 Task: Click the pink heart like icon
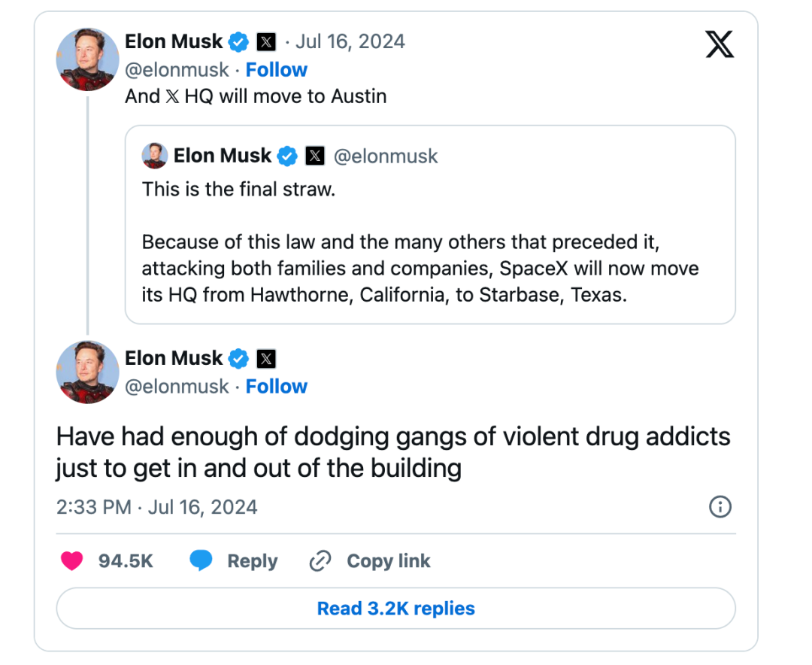tap(71, 561)
